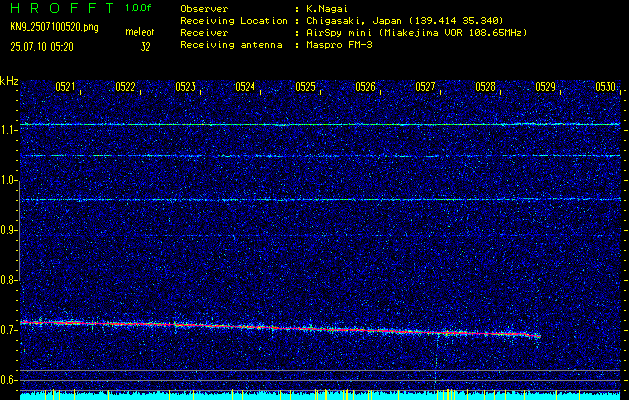This screenshot has height=400, width=629.
Task: Click the 0521 time marker
Action: click(x=65, y=87)
